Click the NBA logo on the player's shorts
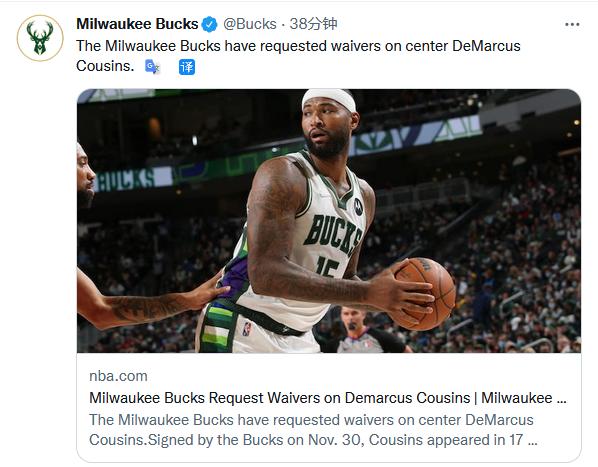 click(x=247, y=329)
